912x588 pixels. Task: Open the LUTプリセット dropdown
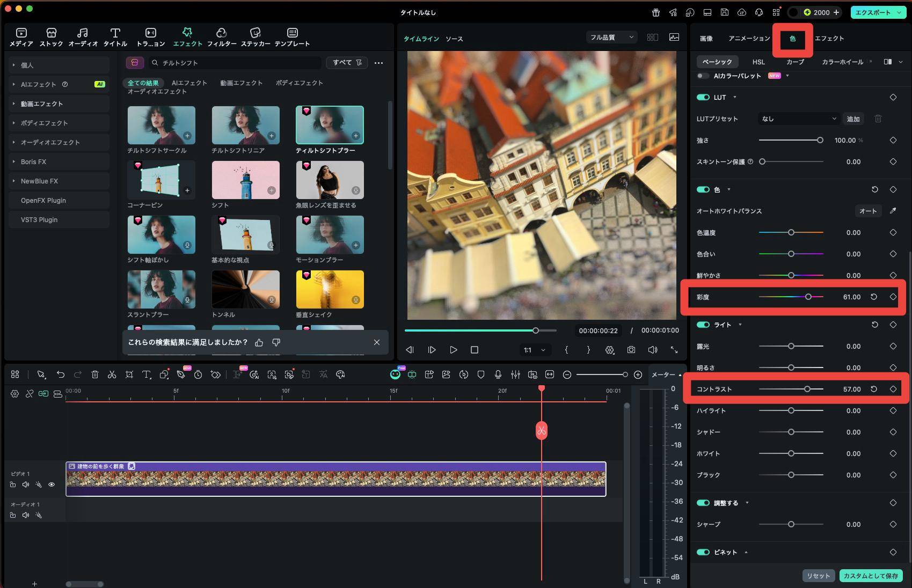[x=798, y=119]
